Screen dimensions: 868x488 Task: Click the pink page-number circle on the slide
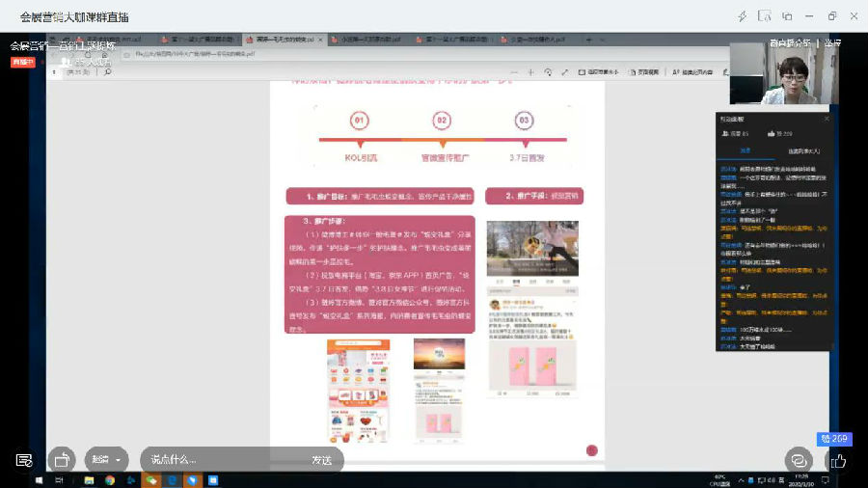(592, 450)
